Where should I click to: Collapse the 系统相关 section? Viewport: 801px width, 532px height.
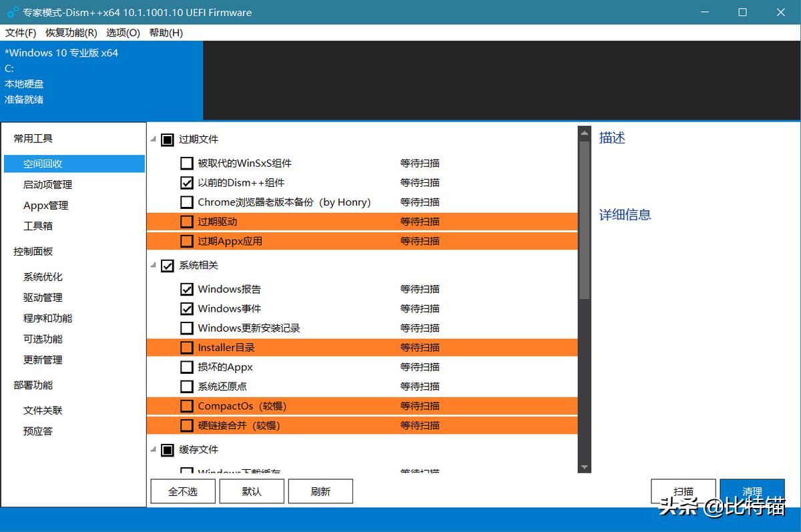pos(152,266)
